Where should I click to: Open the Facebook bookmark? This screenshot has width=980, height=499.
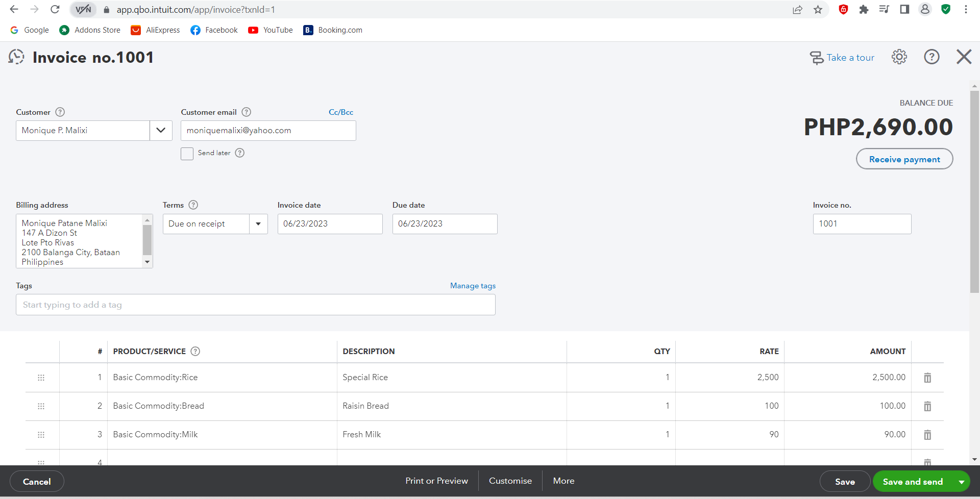click(x=214, y=30)
